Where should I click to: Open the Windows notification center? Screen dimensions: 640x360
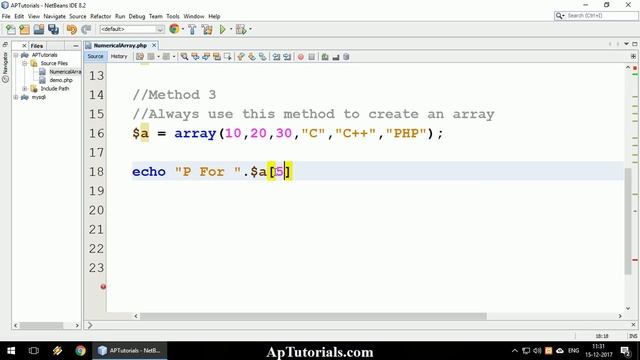pyautogui.click(x=625, y=351)
